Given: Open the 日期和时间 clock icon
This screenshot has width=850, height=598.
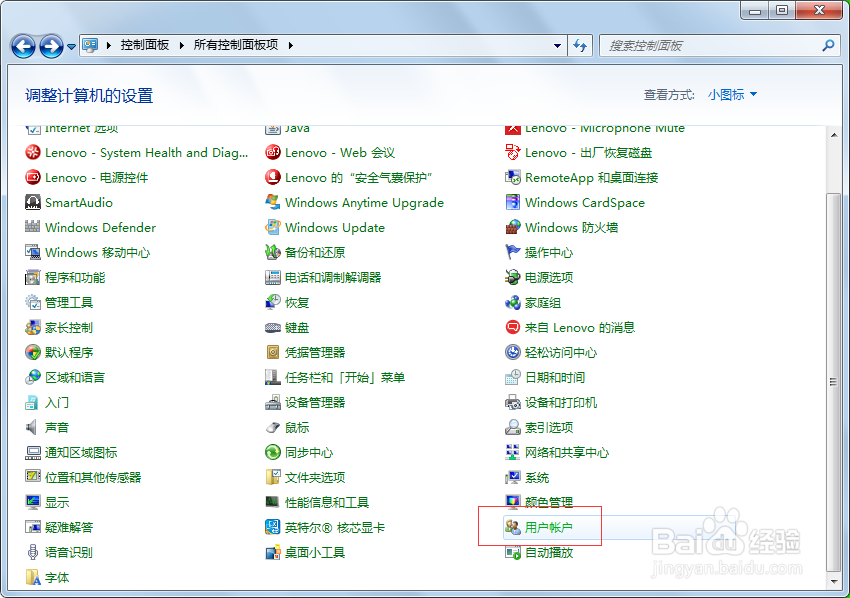Looking at the screenshot, I should (x=513, y=377).
